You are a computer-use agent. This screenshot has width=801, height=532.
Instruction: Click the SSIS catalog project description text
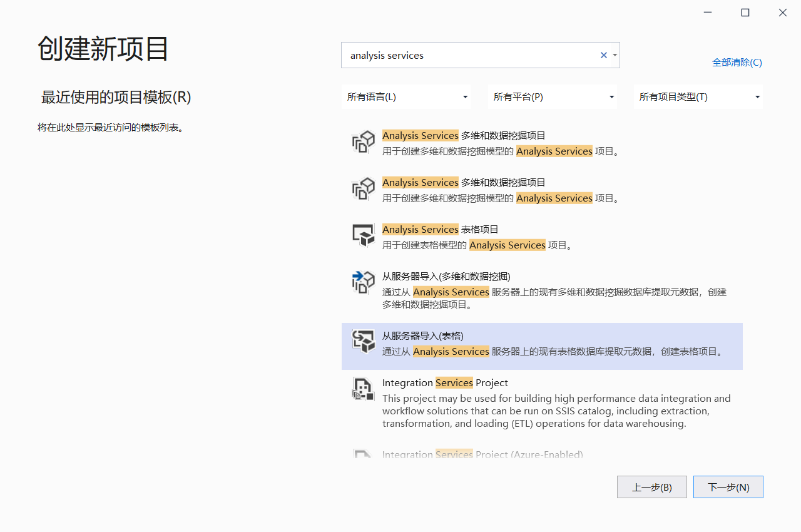click(x=556, y=411)
